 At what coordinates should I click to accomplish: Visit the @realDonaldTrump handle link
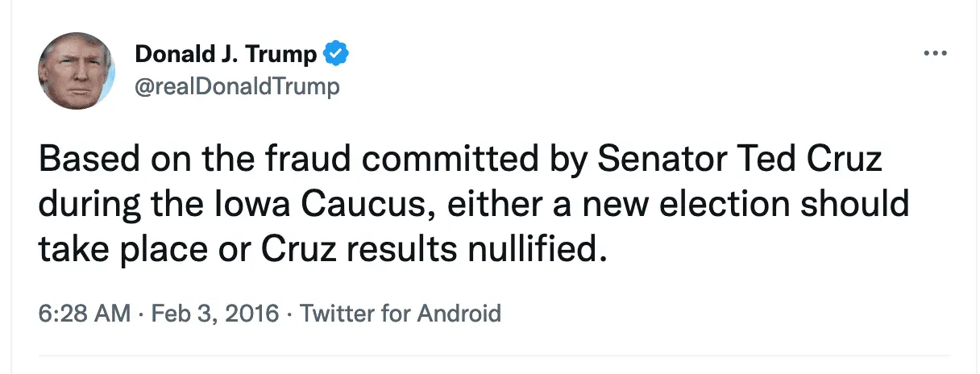click(x=237, y=85)
